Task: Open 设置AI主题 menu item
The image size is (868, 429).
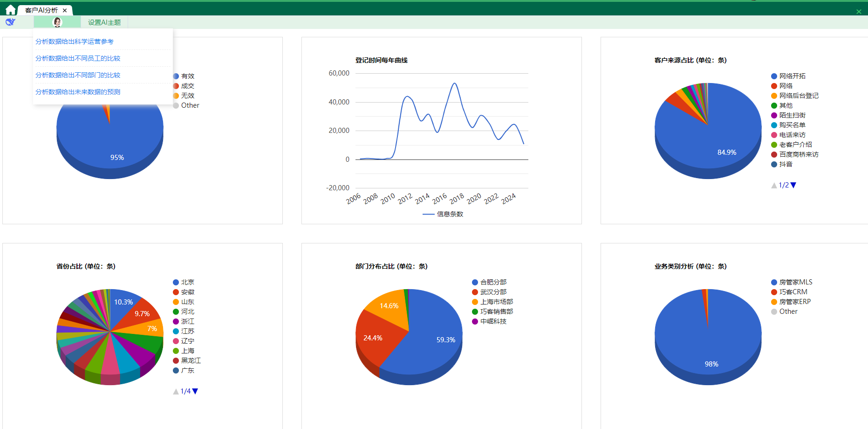Action: (x=104, y=22)
